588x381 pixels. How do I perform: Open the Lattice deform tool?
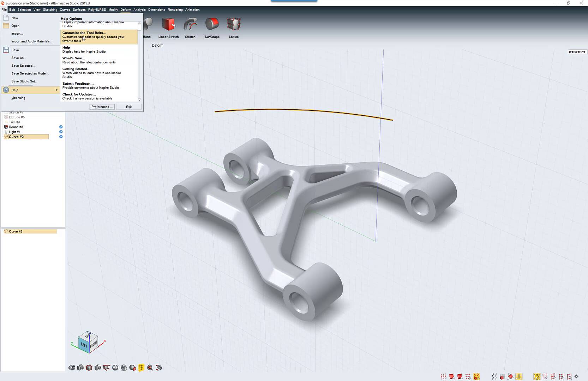click(234, 25)
